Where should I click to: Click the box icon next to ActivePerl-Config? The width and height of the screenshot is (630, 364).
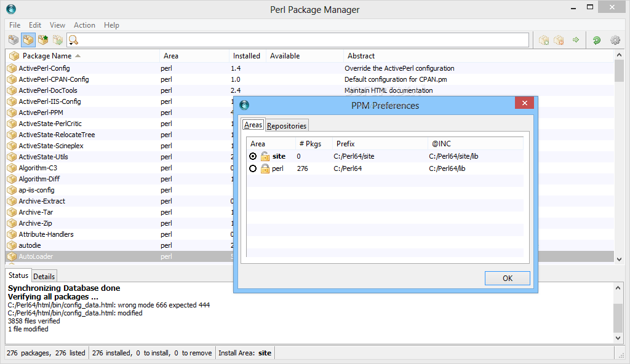point(12,68)
